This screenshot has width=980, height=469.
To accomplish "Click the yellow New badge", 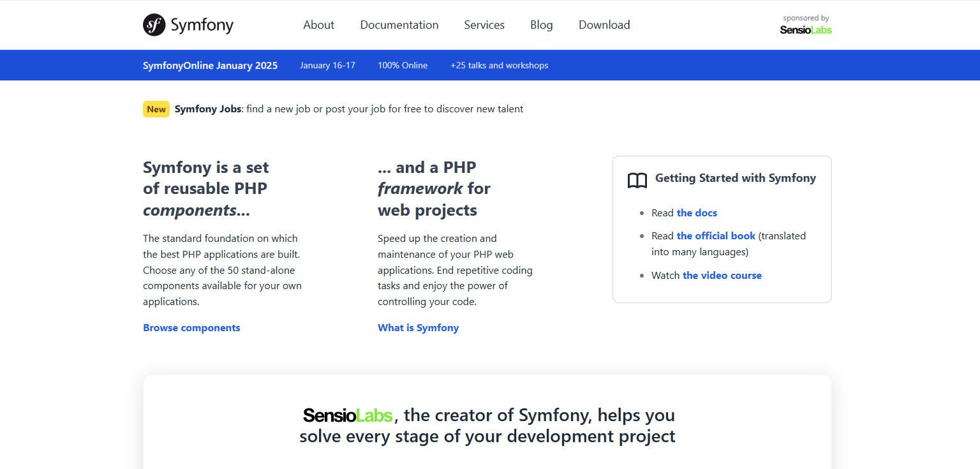I will 156,109.
